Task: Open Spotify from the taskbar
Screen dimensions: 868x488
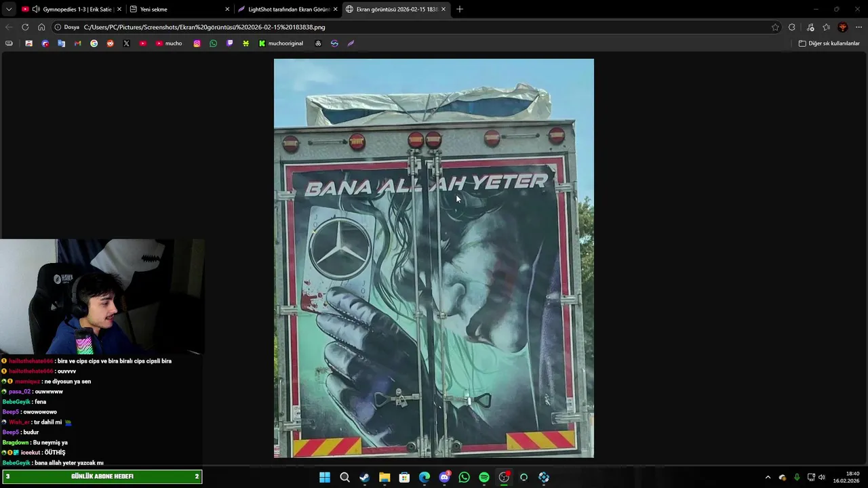Action: 484,477
